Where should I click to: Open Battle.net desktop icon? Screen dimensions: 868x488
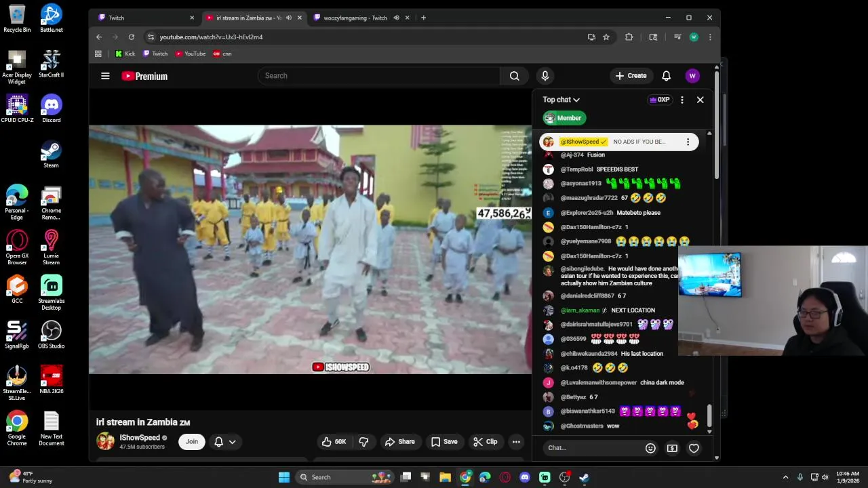tap(52, 18)
